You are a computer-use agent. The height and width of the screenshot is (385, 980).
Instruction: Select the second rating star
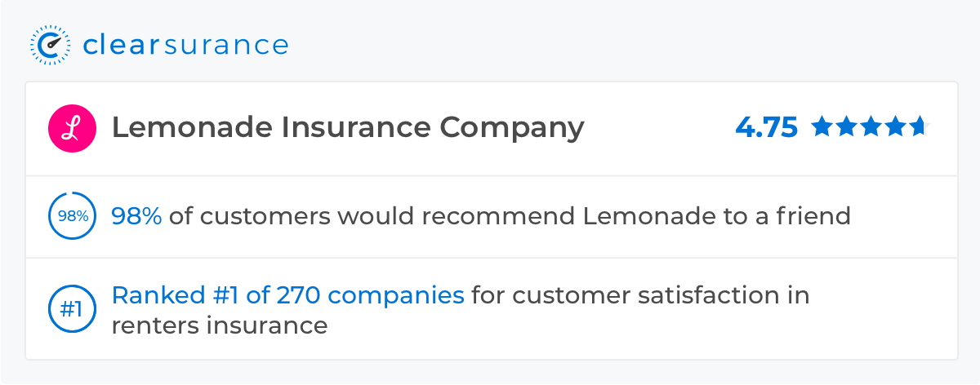click(846, 126)
